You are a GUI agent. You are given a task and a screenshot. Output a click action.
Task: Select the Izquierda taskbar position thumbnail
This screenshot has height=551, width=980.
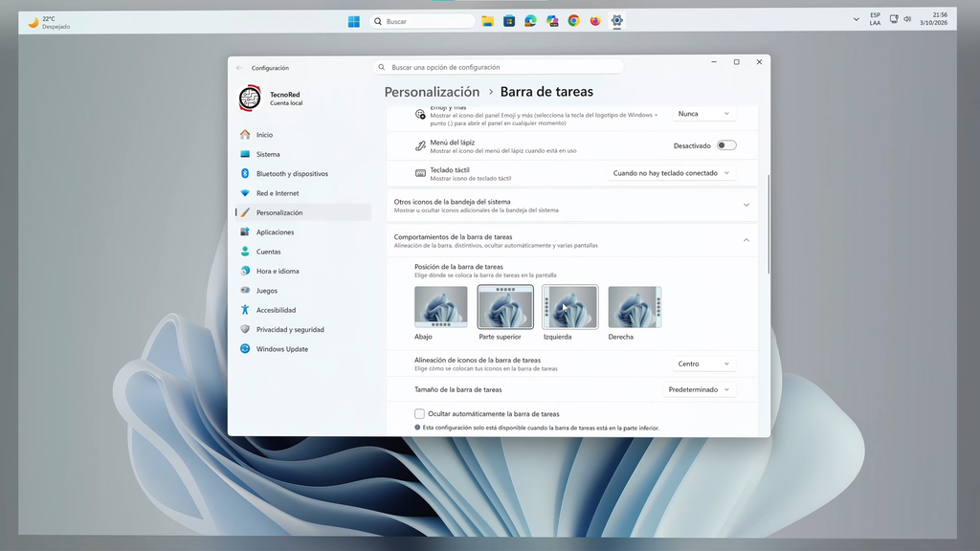[x=570, y=307]
